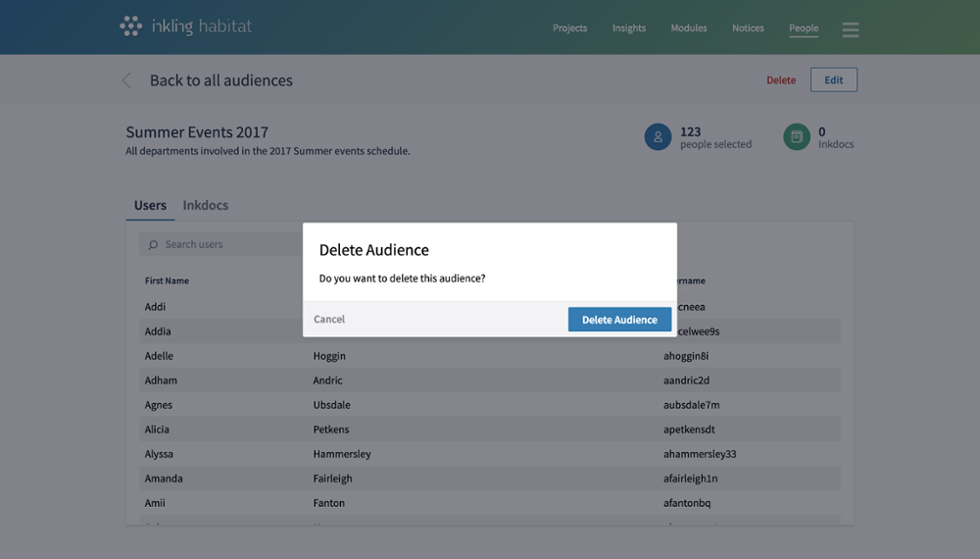The height and width of the screenshot is (559, 980).
Task: Click the dialog question text
Action: pyautogui.click(x=402, y=279)
